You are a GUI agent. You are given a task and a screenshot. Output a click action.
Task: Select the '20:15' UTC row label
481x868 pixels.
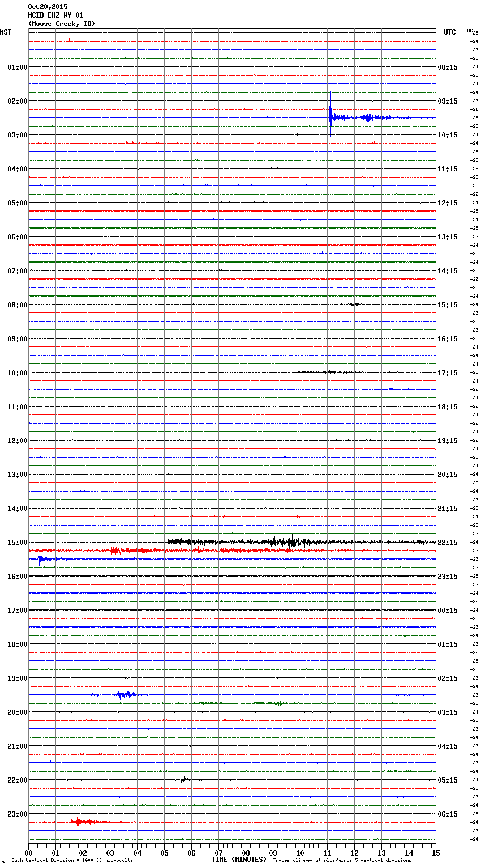pyautogui.click(x=448, y=475)
